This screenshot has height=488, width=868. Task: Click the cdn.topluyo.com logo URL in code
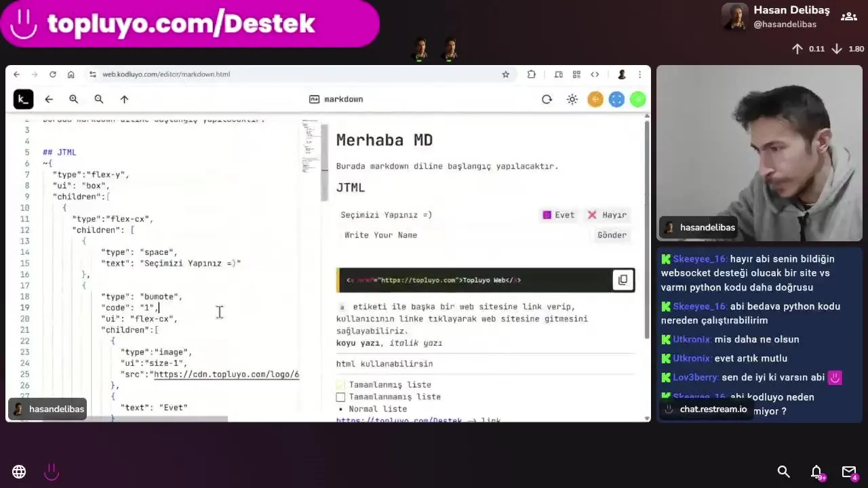click(x=226, y=374)
